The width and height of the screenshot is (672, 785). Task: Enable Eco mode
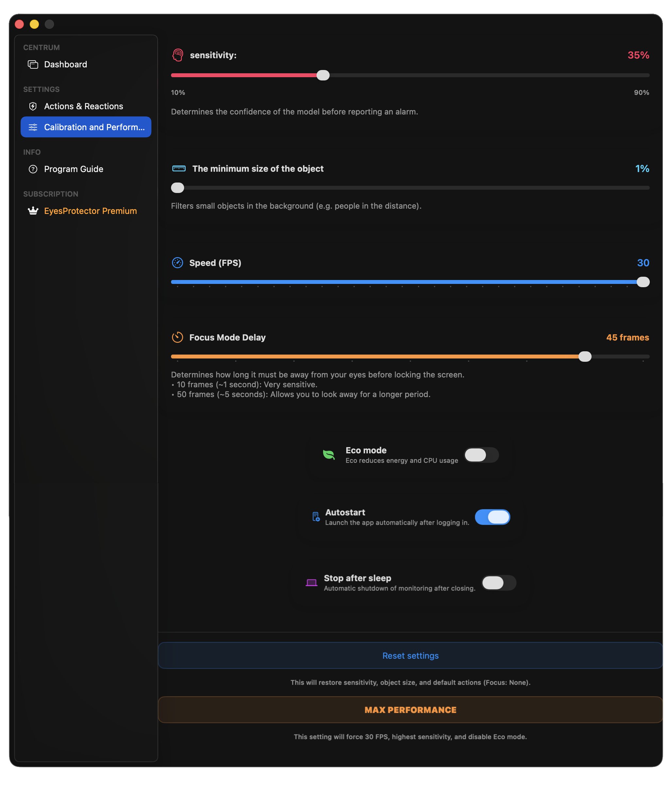pyautogui.click(x=481, y=455)
